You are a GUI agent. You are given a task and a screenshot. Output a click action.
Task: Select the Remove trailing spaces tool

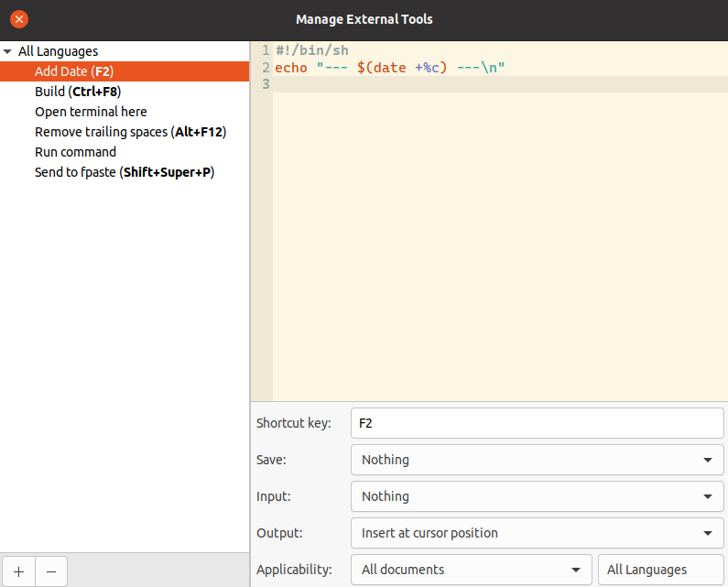pos(125,132)
